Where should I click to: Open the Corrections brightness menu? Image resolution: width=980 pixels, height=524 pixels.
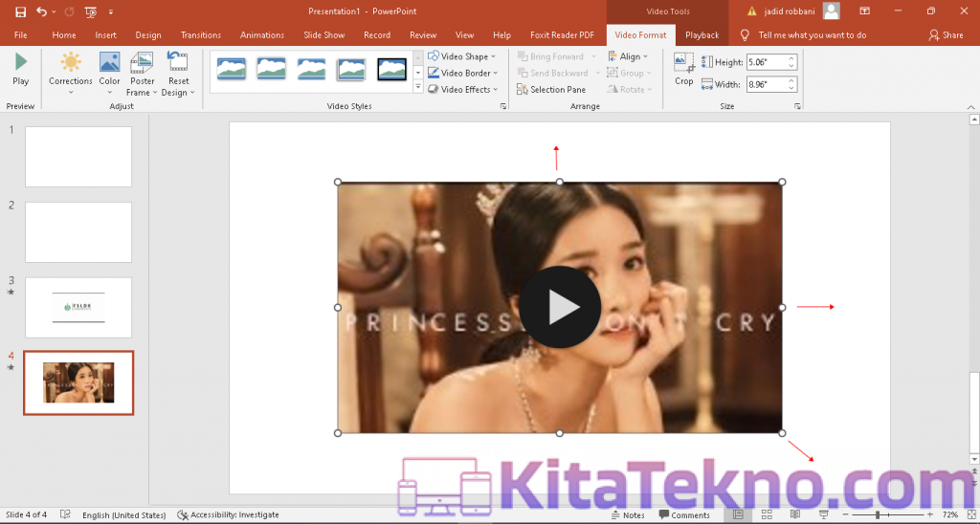(71, 74)
